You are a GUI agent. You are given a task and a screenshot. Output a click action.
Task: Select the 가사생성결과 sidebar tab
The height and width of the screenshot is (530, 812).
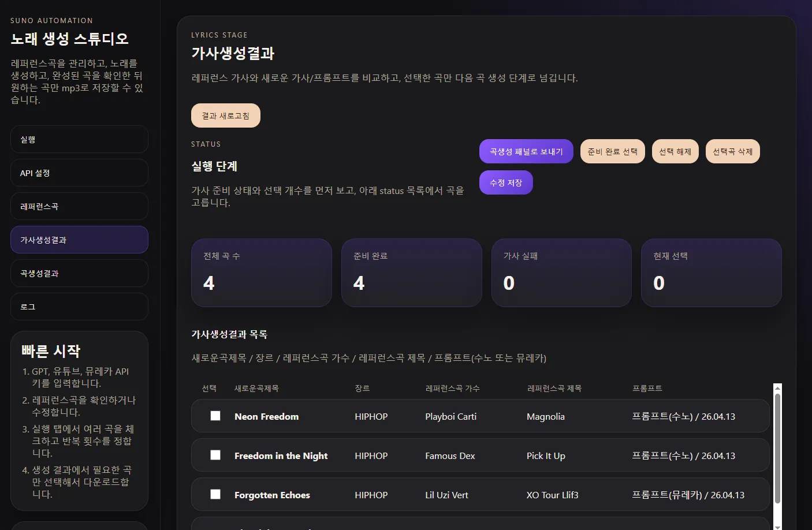tap(79, 240)
